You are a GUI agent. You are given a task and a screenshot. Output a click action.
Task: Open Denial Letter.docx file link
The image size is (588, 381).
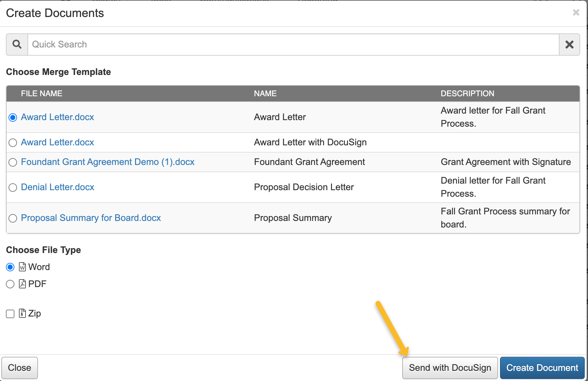(x=57, y=187)
